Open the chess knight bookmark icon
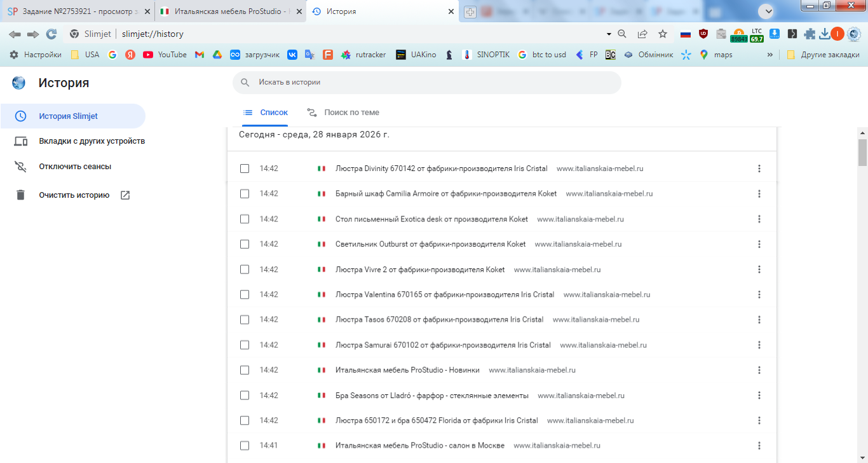This screenshot has width=868, height=463. coord(449,55)
